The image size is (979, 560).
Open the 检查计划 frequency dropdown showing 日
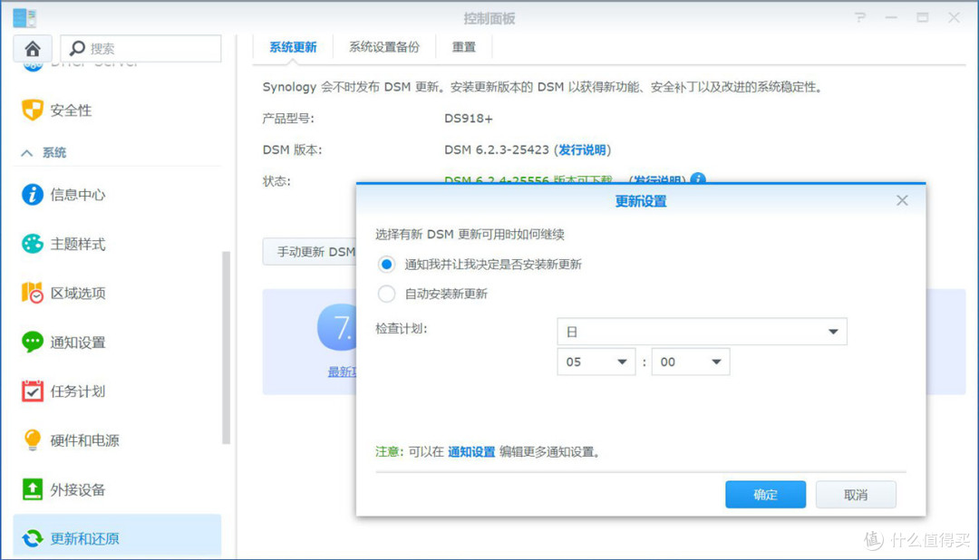[x=702, y=331]
